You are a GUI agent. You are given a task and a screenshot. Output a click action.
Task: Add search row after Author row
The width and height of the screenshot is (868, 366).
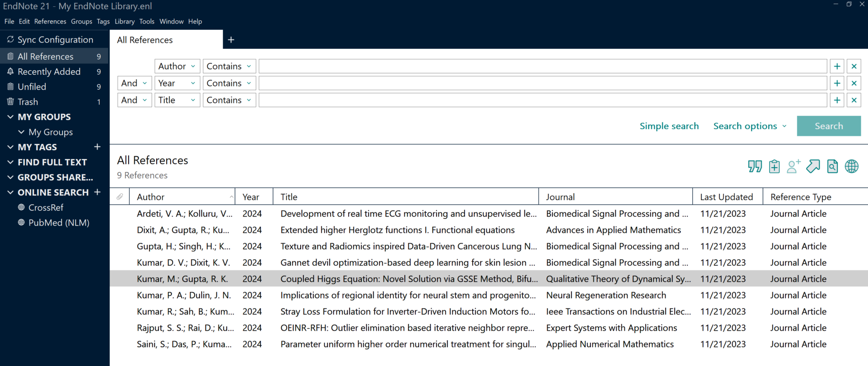(837, 66)
